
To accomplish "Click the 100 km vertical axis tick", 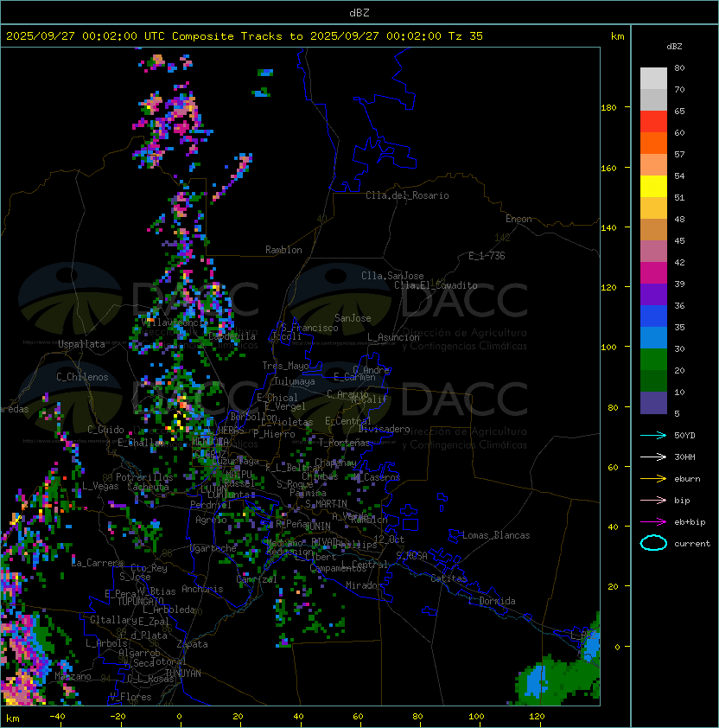I will click(608, 348).
